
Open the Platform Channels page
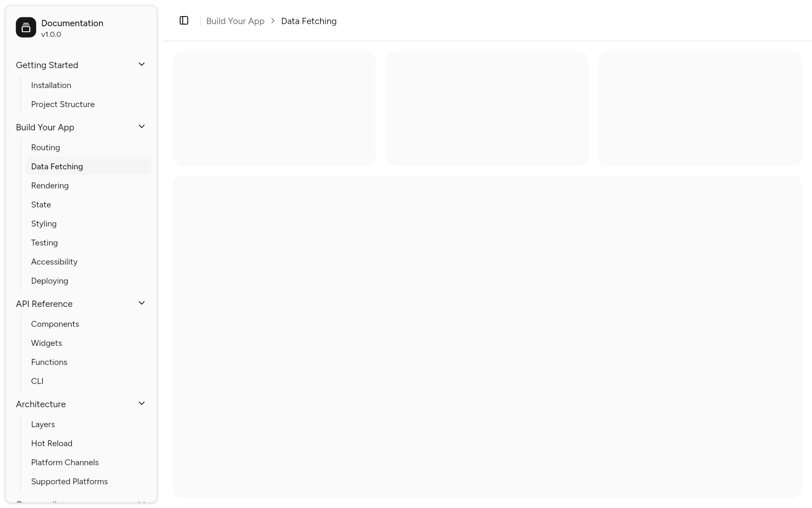pyautogui.click(x=88, y=462)
